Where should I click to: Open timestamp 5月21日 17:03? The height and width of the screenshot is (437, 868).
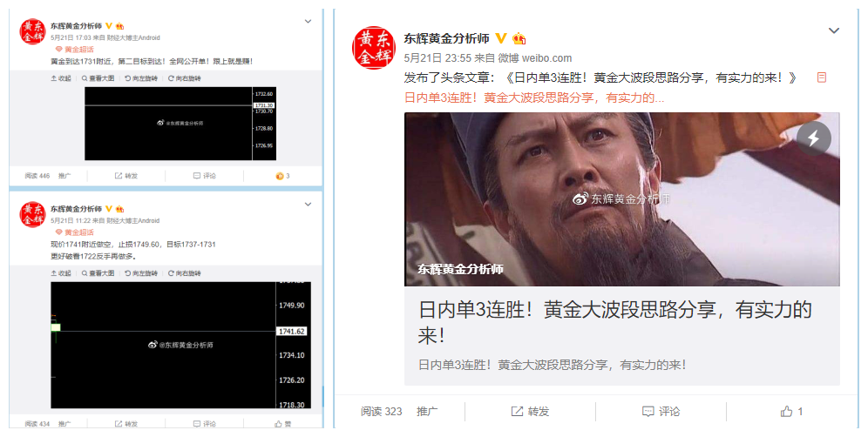pyautogui.click(x=71, y=37)
